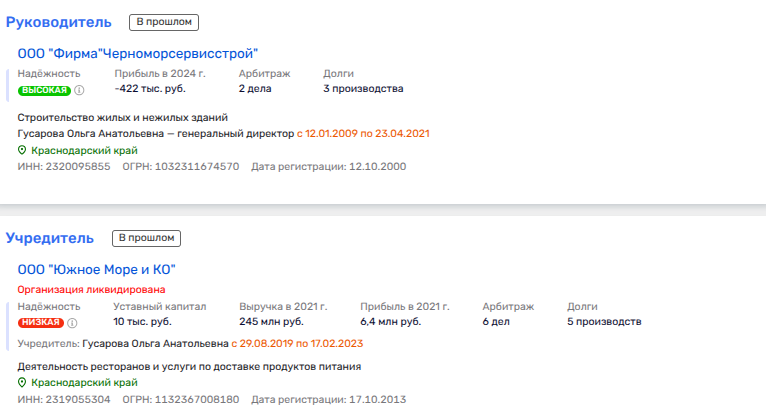The height and width of the screenshot is (416, 766).
Task: Click info icon next to ВЫСОКАЯ badge
Action: coord(79,90)
